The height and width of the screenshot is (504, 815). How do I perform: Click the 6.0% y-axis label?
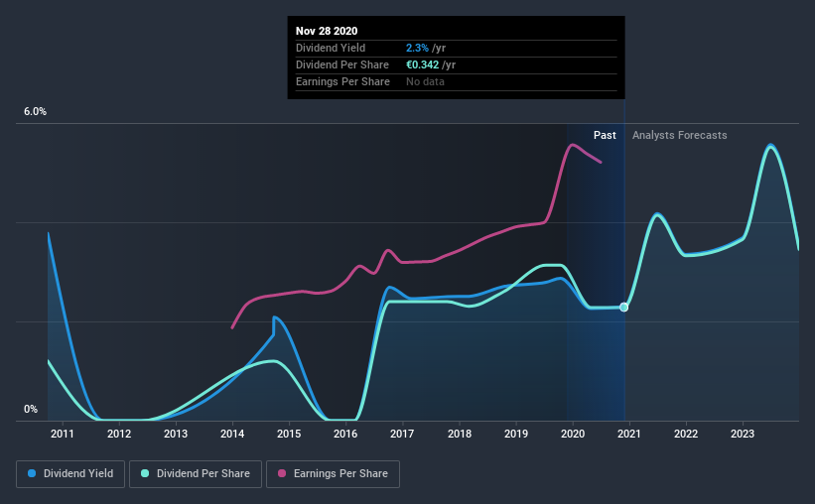36,112
